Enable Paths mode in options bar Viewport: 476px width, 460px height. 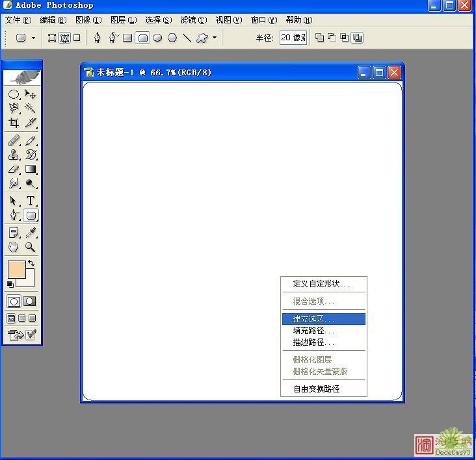(x=64, y=38)
